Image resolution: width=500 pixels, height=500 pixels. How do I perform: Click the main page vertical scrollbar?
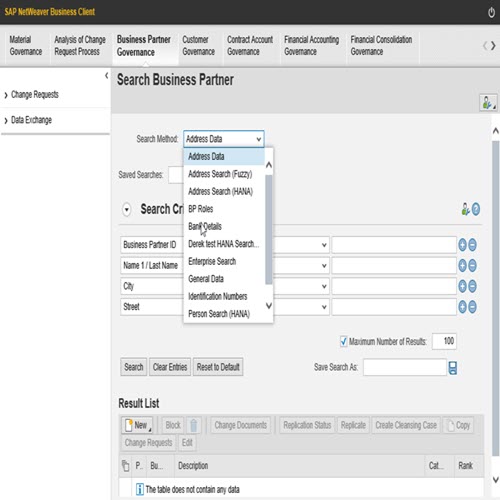[496, 298]
